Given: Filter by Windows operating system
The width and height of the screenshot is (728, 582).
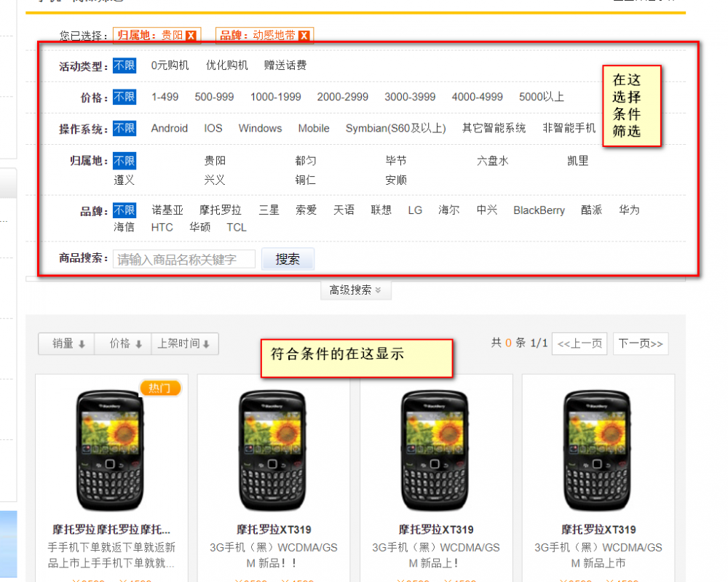Looking at the screenshot, I should pyautogui.click(x=260, y=129).
